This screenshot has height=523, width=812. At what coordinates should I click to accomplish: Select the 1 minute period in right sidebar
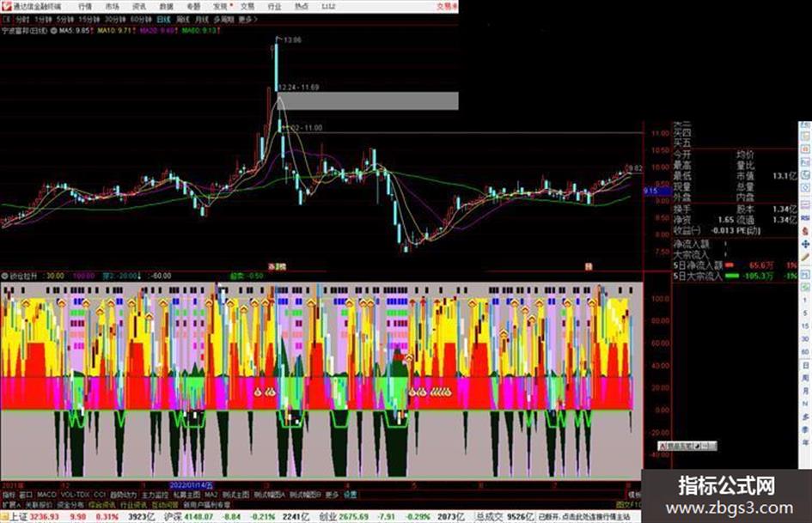805,301
